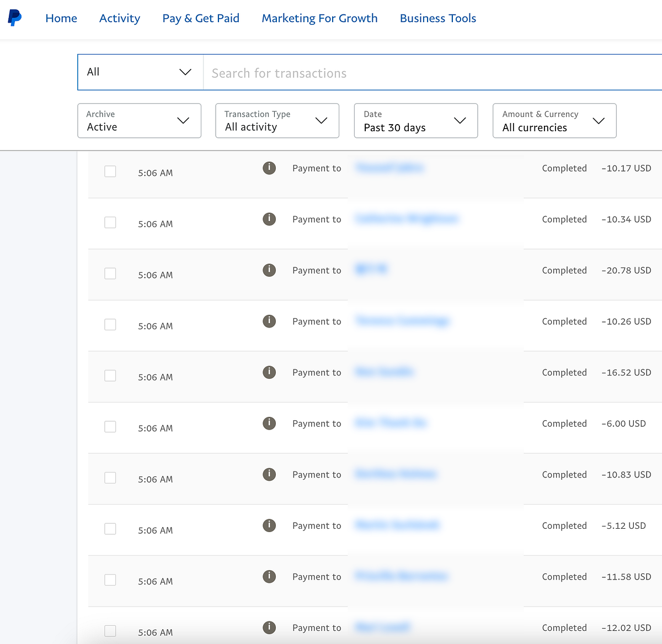This screenshot has width=662, height=644.
Task: Click the PayPal logo icon
Action: (14, 17)
